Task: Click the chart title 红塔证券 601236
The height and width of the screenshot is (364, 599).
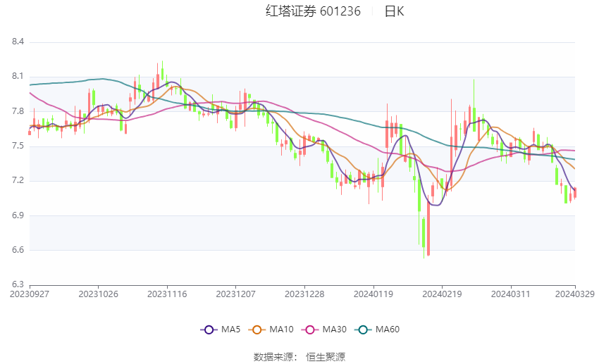Action: point(313,11)
